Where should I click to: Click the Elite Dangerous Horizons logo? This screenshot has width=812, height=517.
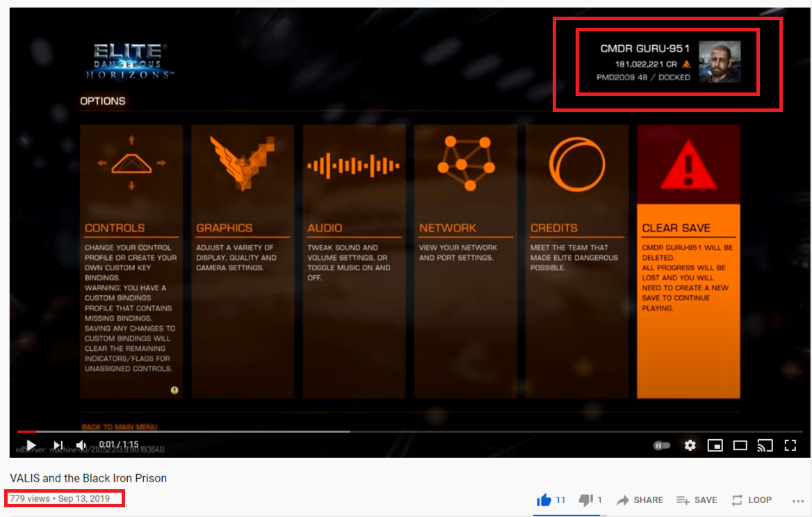(129, 61)
